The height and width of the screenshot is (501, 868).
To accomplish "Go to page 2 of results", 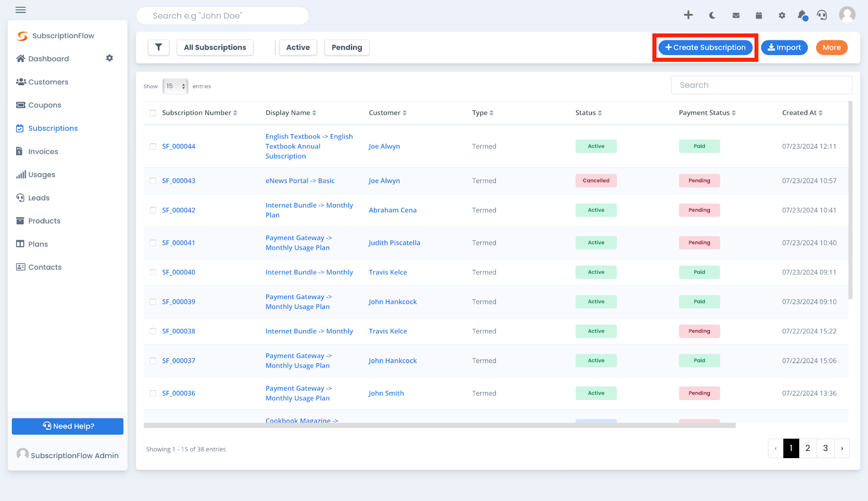I will tap(808, 448).
